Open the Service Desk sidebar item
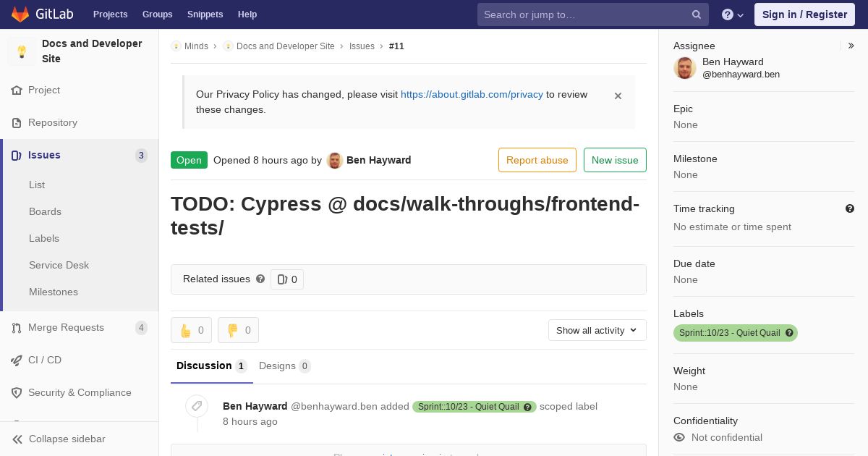 (59, 265)
